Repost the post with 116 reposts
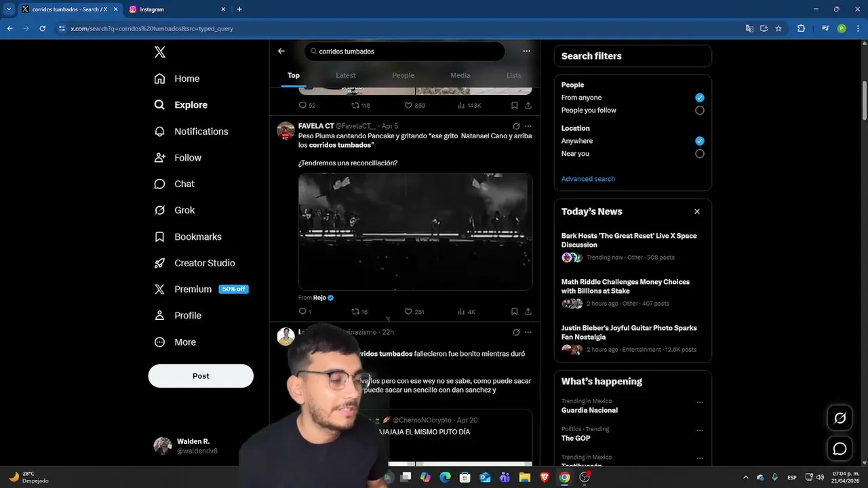 pos(360,106)
